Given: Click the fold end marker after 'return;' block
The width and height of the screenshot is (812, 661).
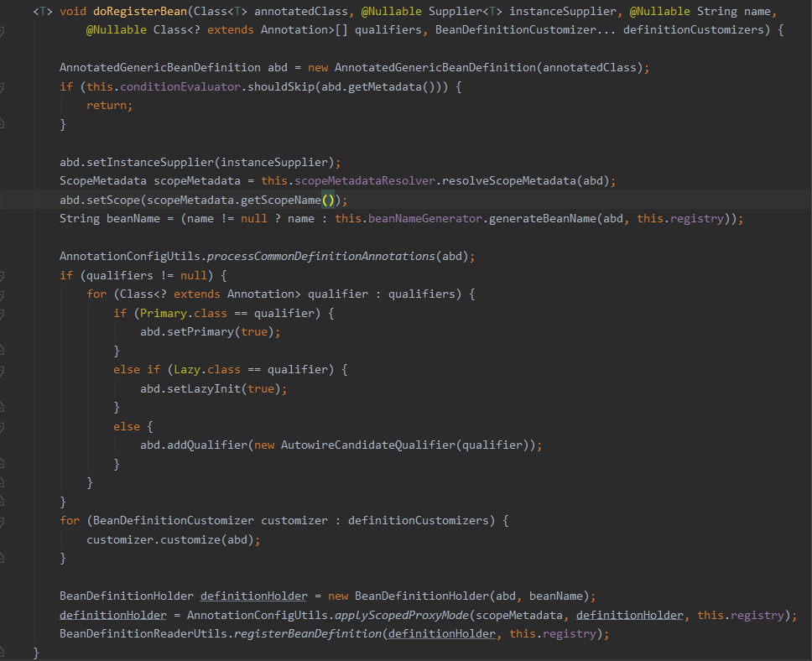Looking at the screenshot, I should click(x=2, y=124).
